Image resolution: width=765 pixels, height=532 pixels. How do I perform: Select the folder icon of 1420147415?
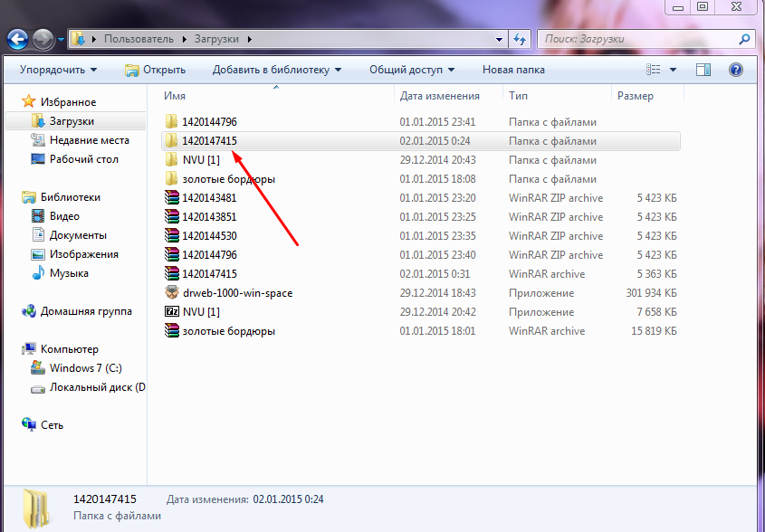point(171,140)
